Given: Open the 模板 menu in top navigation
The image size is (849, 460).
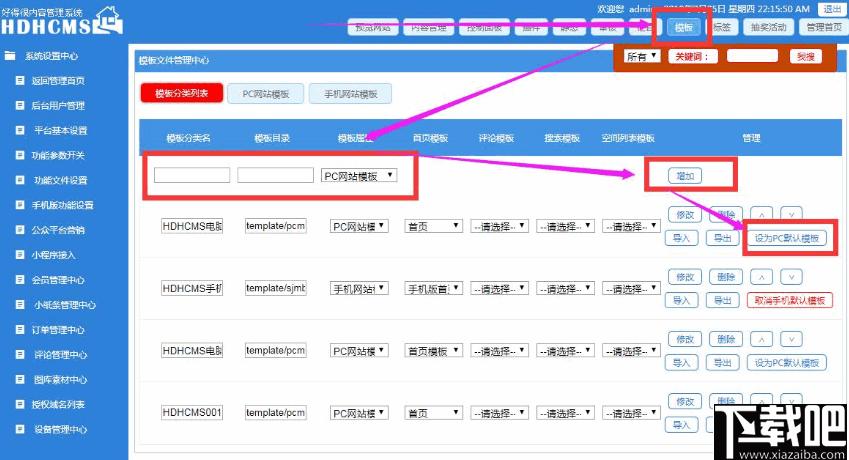Looking at the screenshot, I should [x=684, y=27].
